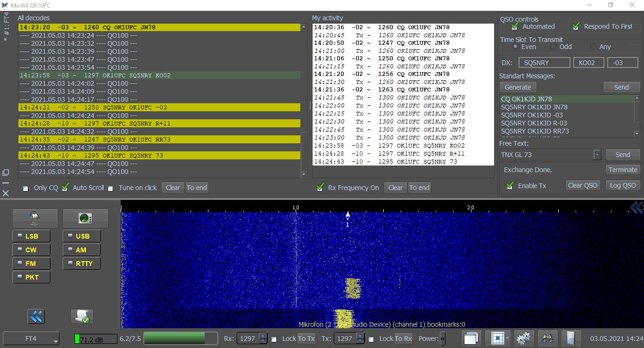This screenshot has width=644, height=348.
Task: Toggle the Auto Scroll checkbox
Action: [66, 187]
